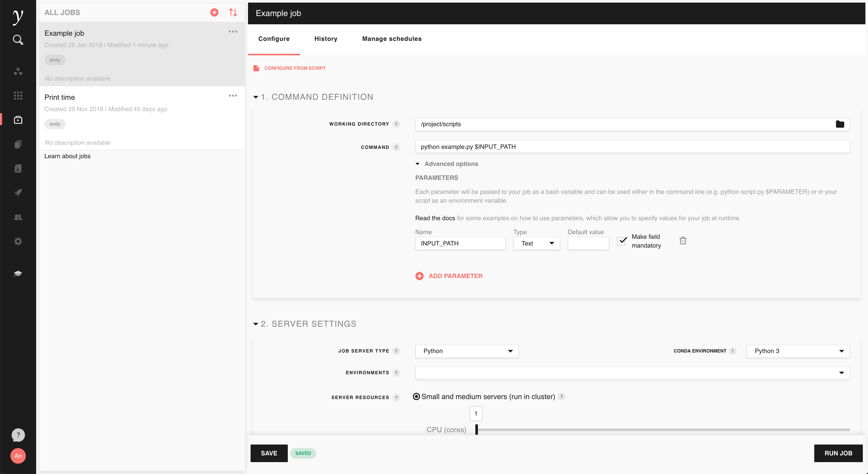Image resolution: width=868 pixels, height=474 pixels.
Task: Click the red add new job icon
Action: pos(214,12)
